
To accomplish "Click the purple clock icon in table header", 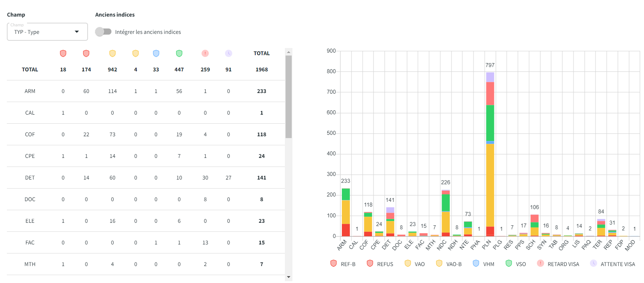I will pyautogui.click(x=229, y=53).
